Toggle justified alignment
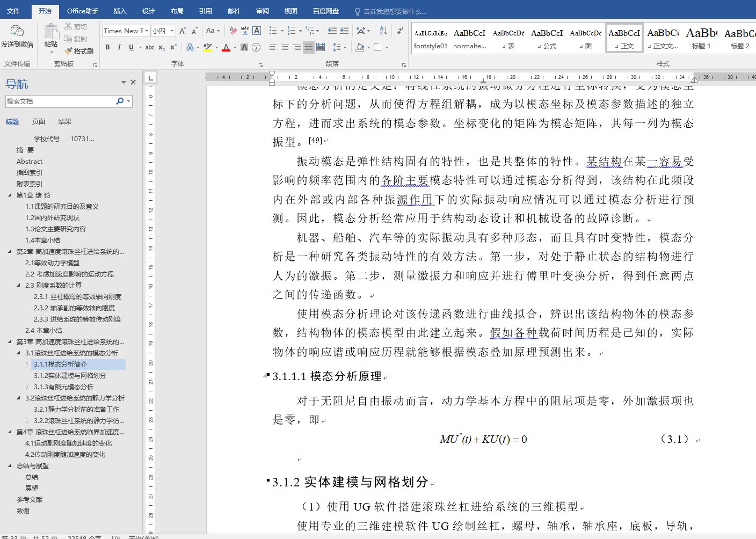Screen dimensions: 756x539 309,47
